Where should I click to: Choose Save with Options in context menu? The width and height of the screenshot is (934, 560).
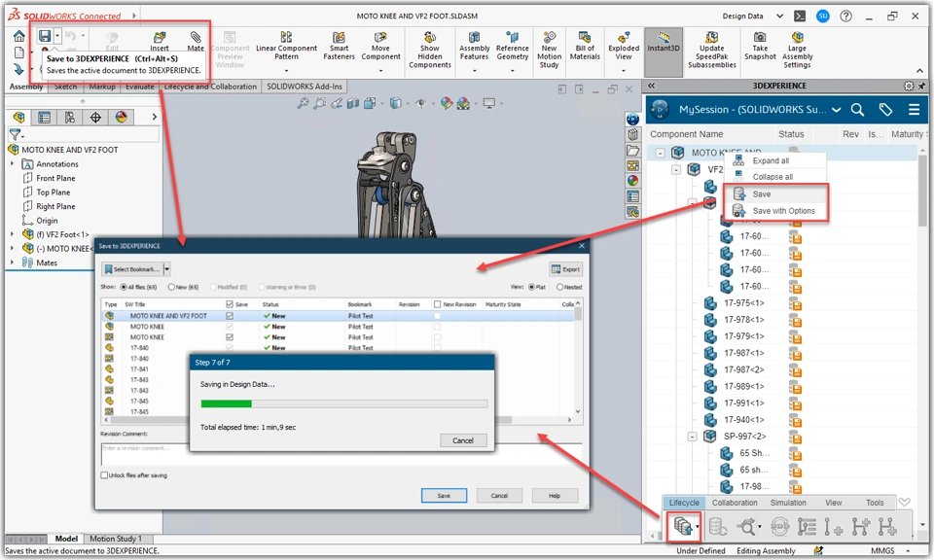coord(775,211)
